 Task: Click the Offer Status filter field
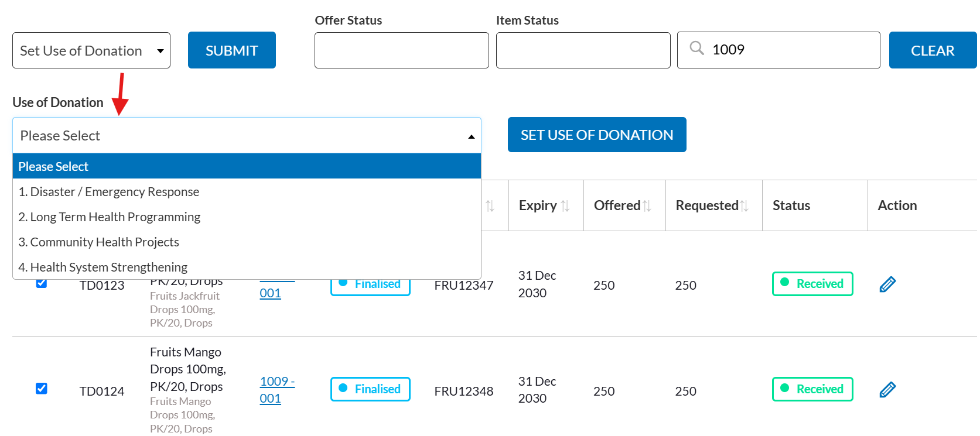tap(401, 50)
